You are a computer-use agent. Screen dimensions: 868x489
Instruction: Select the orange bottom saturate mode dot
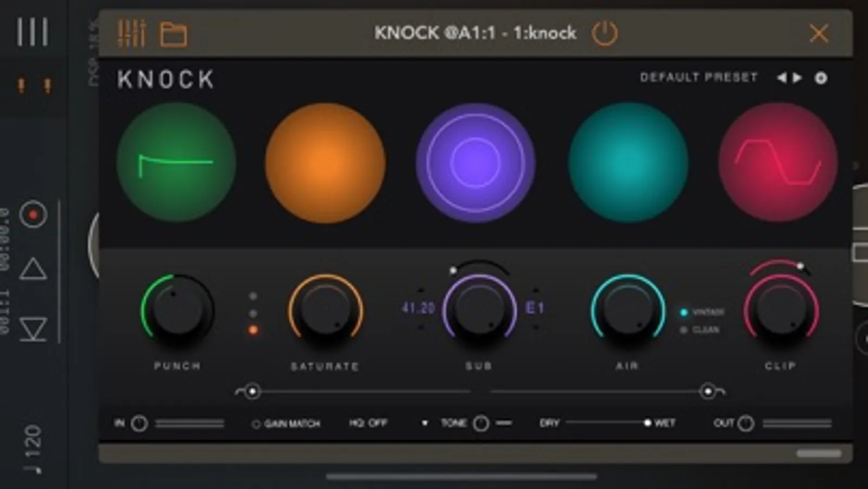click(253, 330)
